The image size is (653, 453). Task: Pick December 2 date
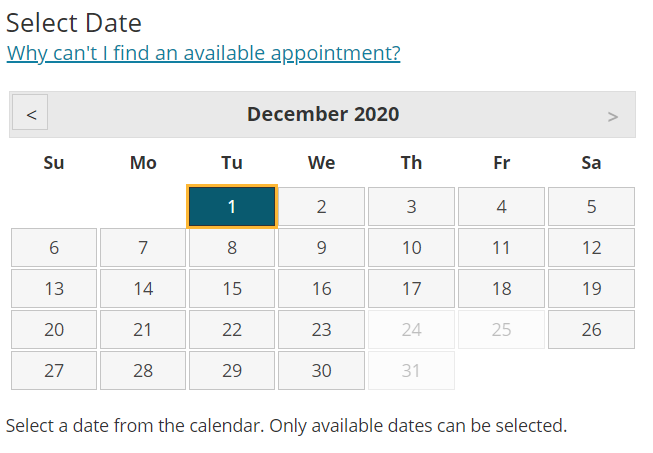tap(321, 207)
